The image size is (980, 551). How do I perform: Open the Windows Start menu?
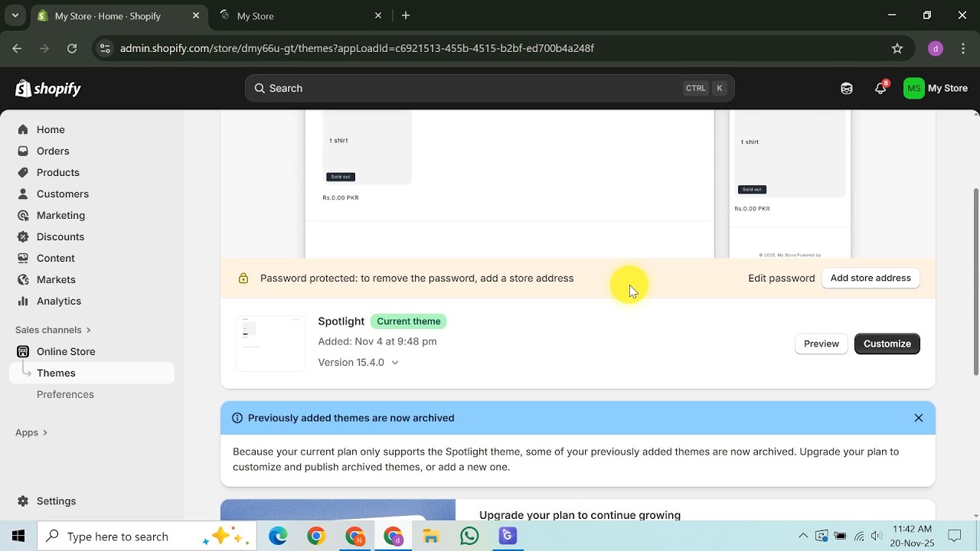click(x=18, y=536)
